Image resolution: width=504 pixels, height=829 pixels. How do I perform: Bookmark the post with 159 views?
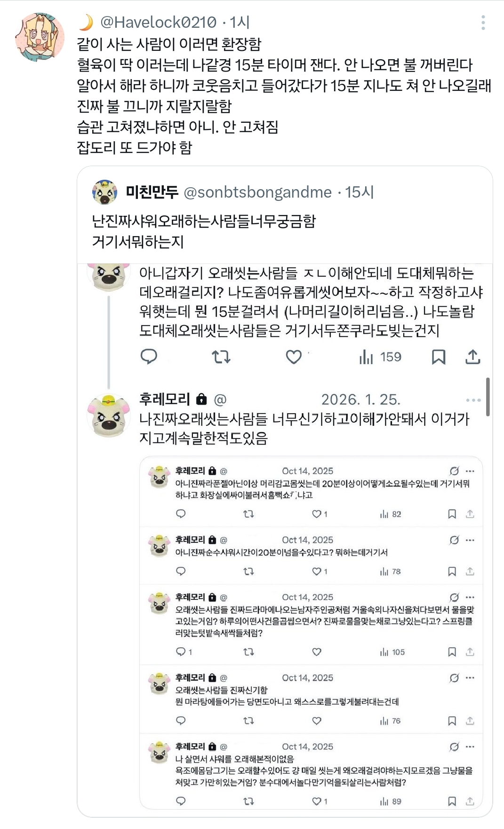[438, 357]
